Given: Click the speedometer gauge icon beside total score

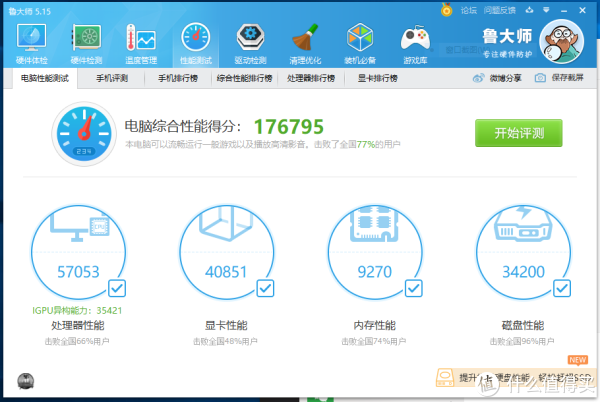Looking at the screenshot, I should tap(84, 134).
